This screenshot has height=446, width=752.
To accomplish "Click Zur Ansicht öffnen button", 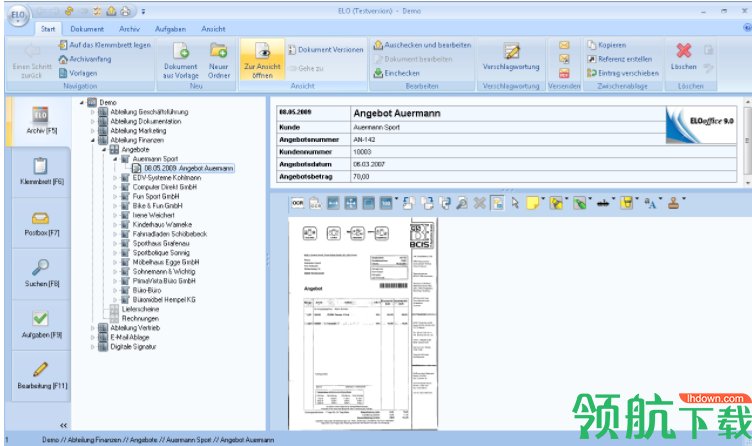I will 262,60.
